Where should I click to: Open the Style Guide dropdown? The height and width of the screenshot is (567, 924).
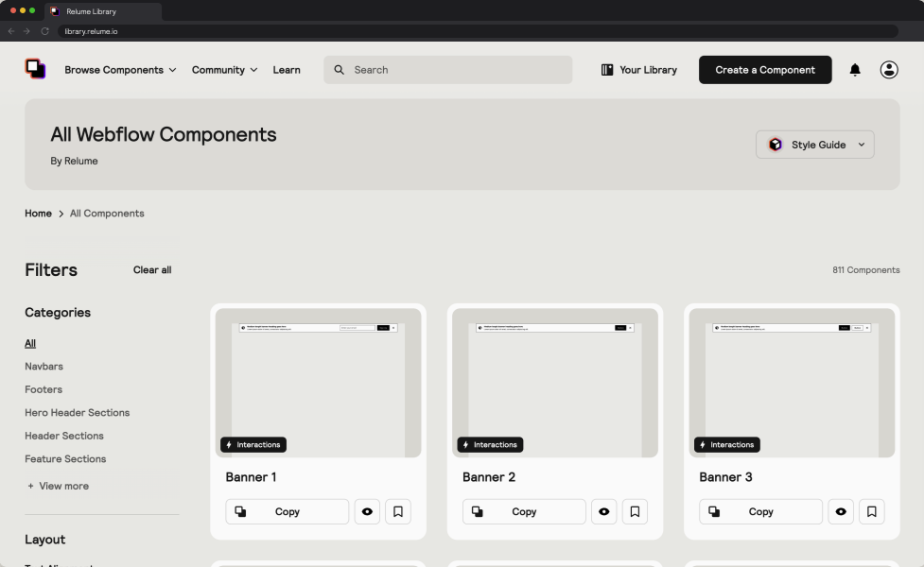(814, 145)
